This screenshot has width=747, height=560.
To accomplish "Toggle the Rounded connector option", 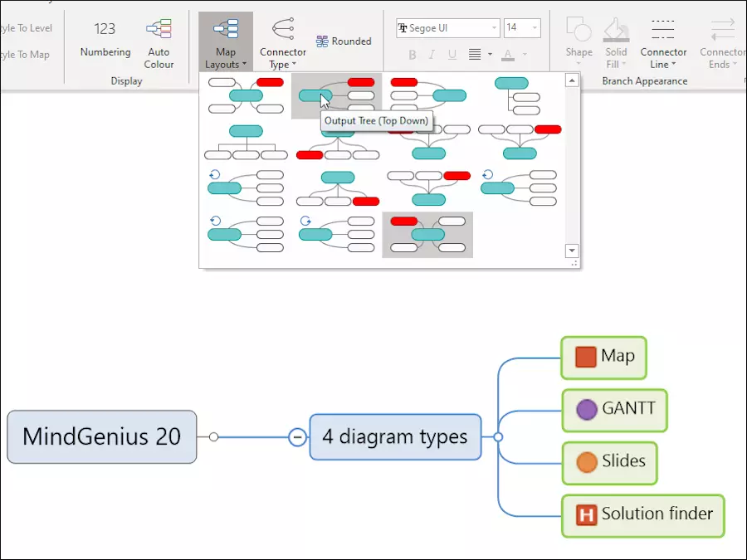I will point(344,41).
